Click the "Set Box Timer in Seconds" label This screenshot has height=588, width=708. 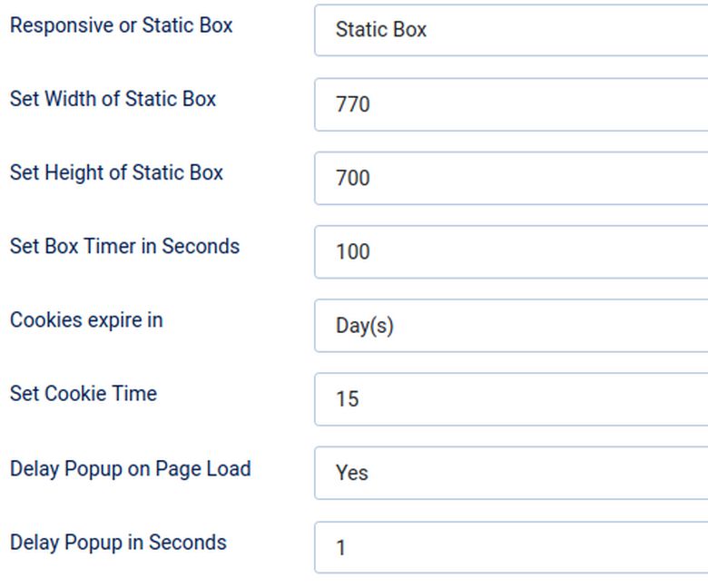pyautogui.click(x=124, y=247)
